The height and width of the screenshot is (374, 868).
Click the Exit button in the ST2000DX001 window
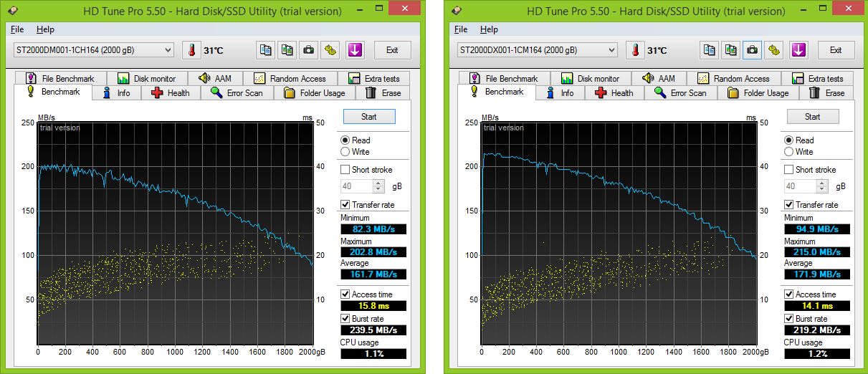836,50
